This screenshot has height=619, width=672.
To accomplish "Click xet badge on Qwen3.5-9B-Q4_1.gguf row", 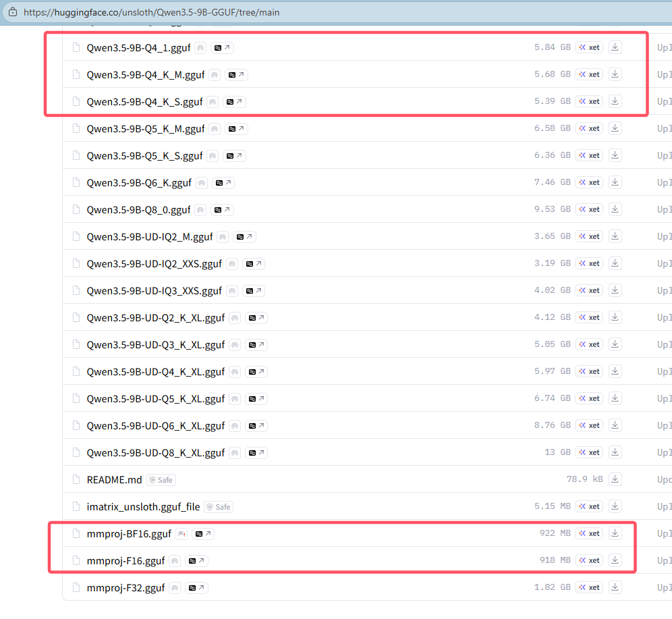I will click(589, 47).
